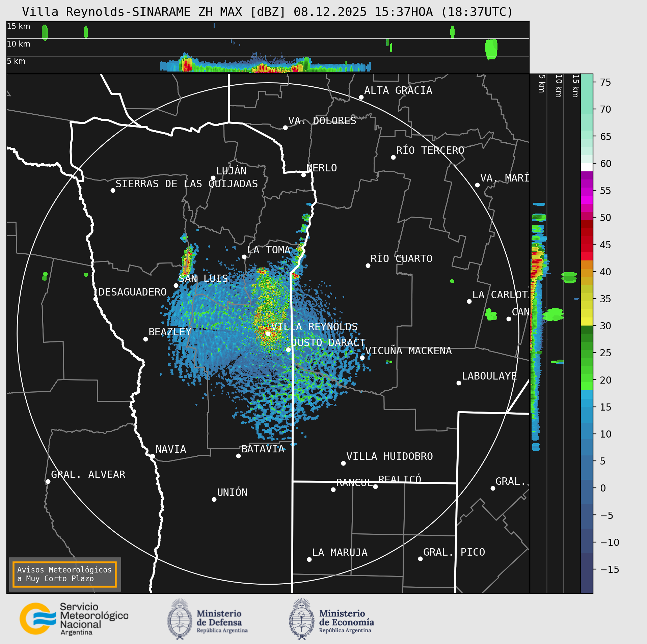The width and height of the screenshot is (647, 644).
Task: Click the Ministerio de Economía coat of arms
Action: (302, 619)
